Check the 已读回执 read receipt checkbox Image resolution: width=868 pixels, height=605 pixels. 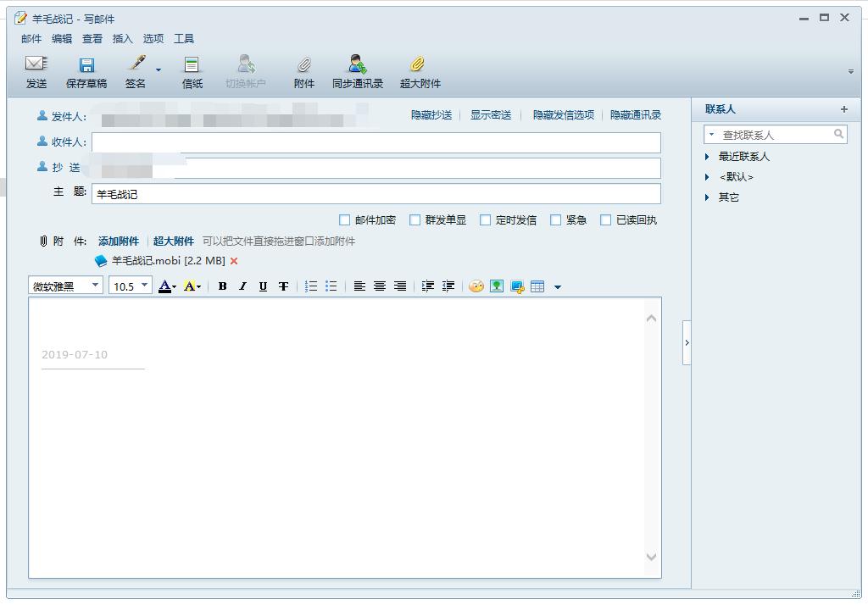pos(605,220)
